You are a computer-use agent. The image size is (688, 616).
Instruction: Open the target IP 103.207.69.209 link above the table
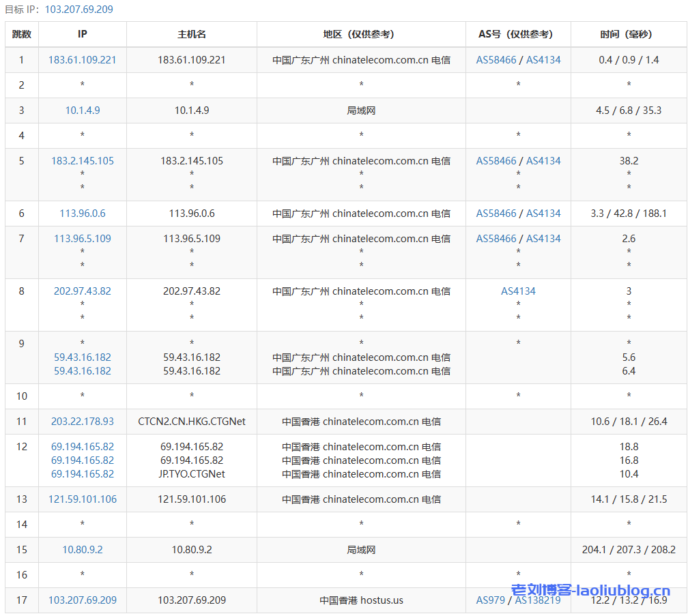[79, 10]
